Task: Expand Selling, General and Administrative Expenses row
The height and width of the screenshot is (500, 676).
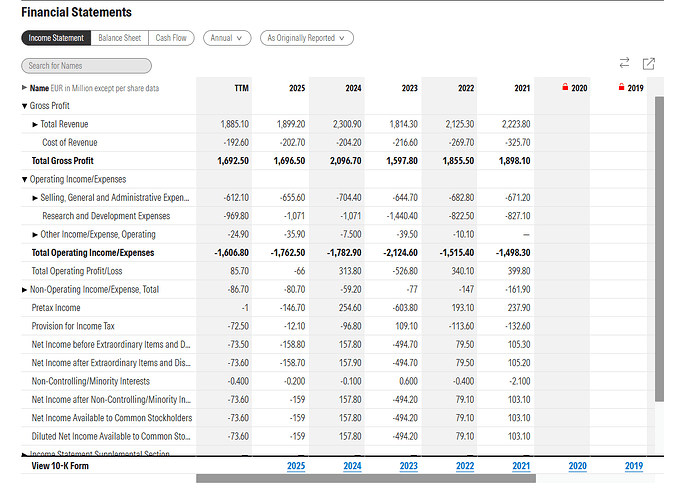Action: pyautogui.click(x=35, y=198)
